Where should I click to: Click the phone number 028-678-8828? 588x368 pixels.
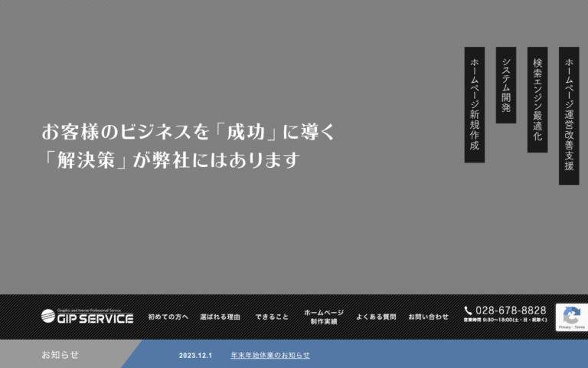[x=511, y=310]
